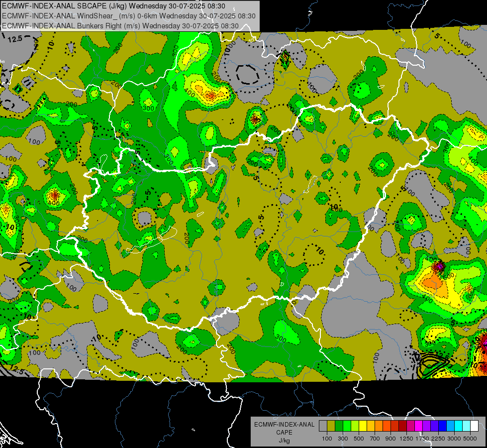The image size is (487, 448).
Task: Select the cyan swatch right of 3000
Action: [x=459, y=426]
